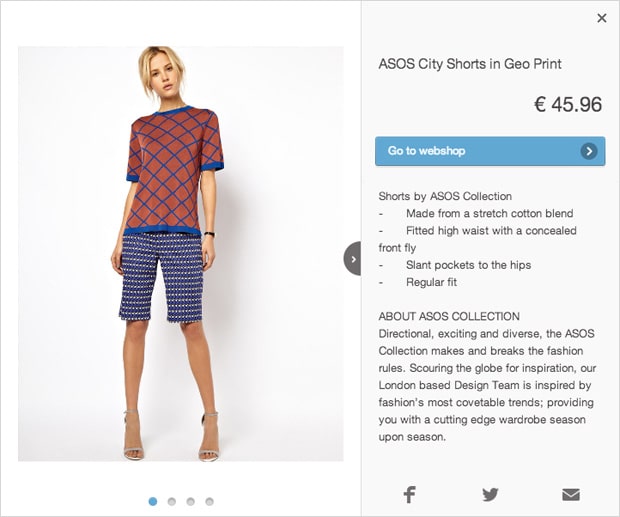Click the € 45.96 price
The width and height of the screenshot is (620, 517).
568,104
